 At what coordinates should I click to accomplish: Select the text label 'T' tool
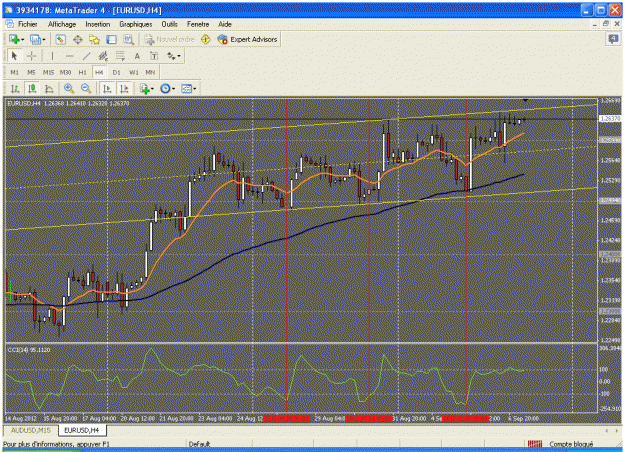click(154, 56)
